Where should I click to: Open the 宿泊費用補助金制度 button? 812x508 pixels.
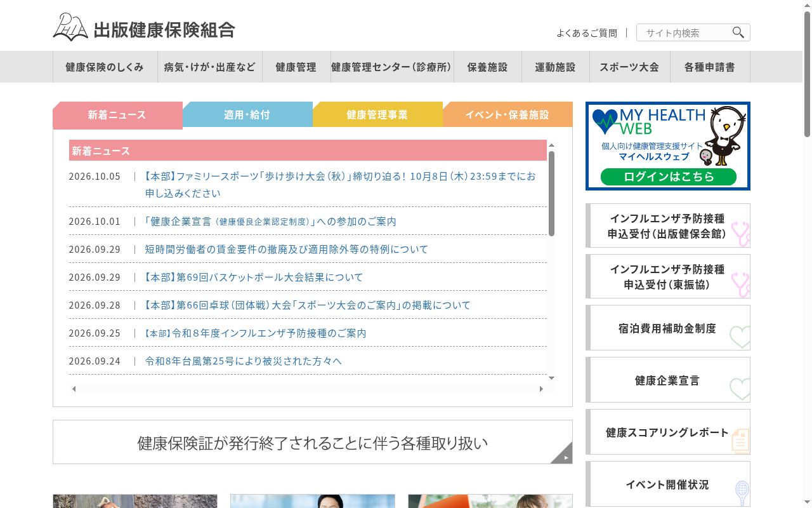pos(668,328)
